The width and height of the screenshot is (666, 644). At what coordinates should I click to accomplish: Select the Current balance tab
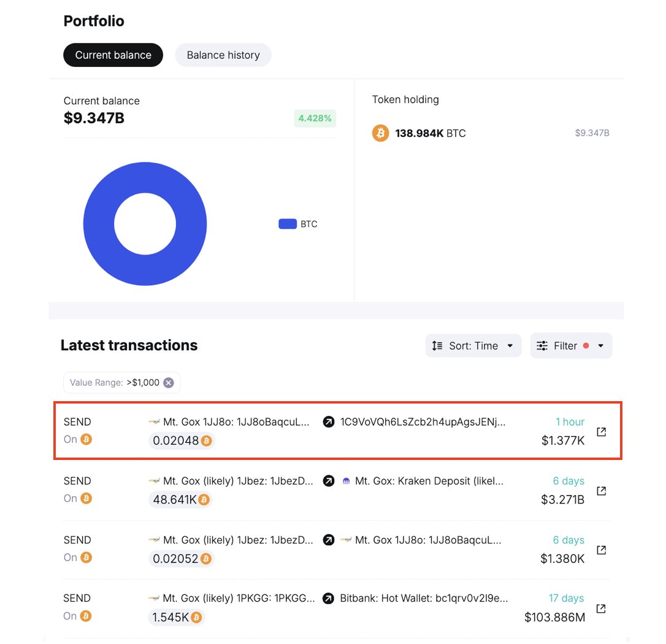coord(113,55)
